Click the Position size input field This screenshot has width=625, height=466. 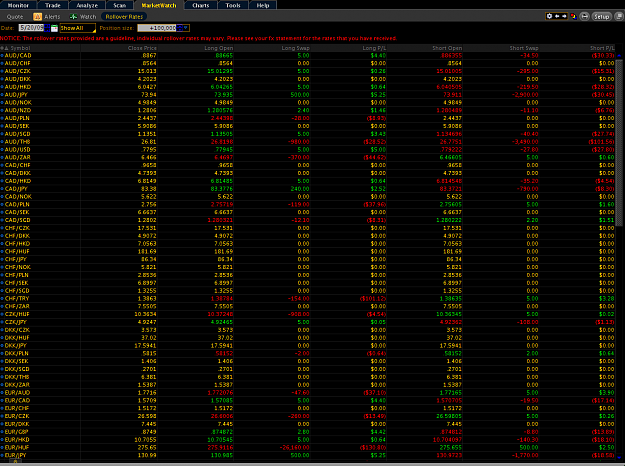[x=157, y=28]
